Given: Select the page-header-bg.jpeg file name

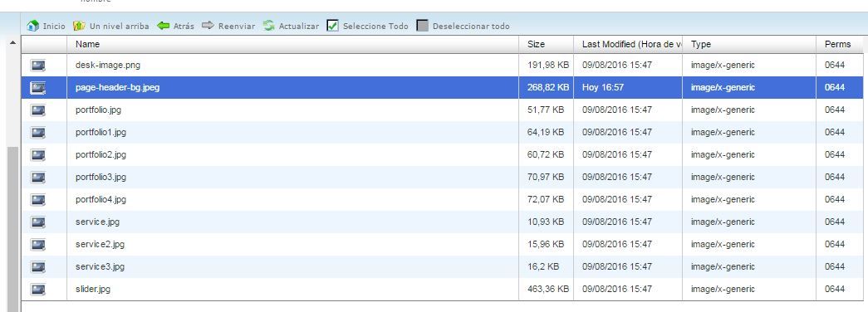Looking at the screenshot, I should coord(118,87).
